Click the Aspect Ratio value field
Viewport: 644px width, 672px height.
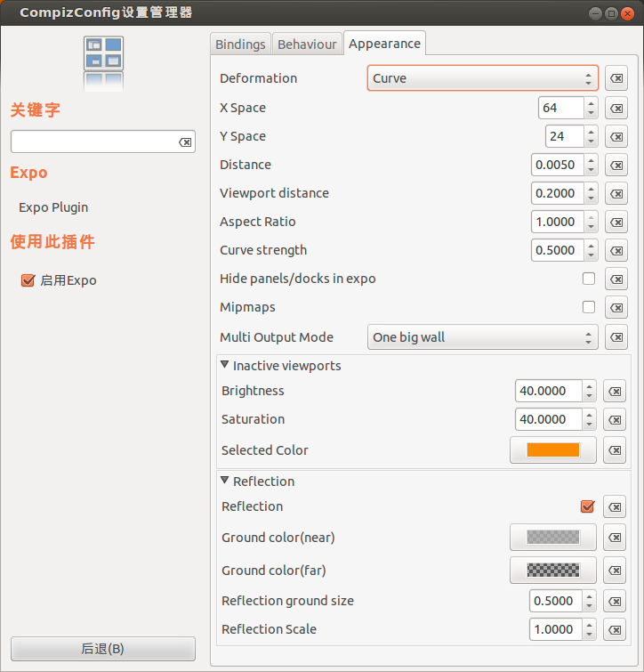pos(558,222)
